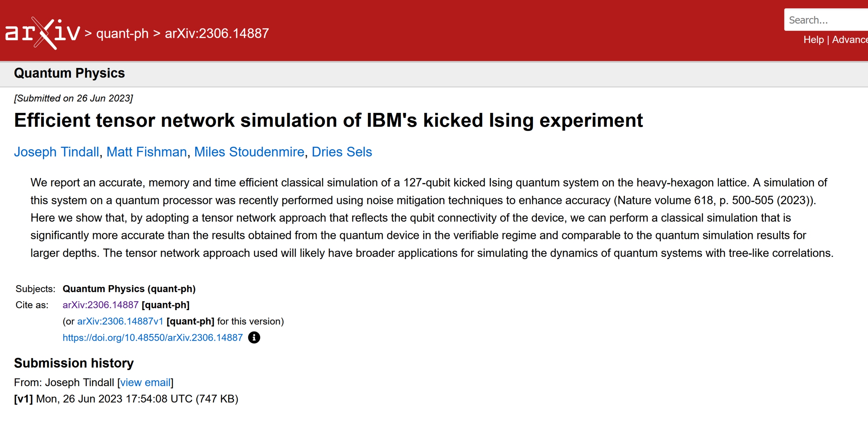Open the quant-ph breadcrumb link

122,34
